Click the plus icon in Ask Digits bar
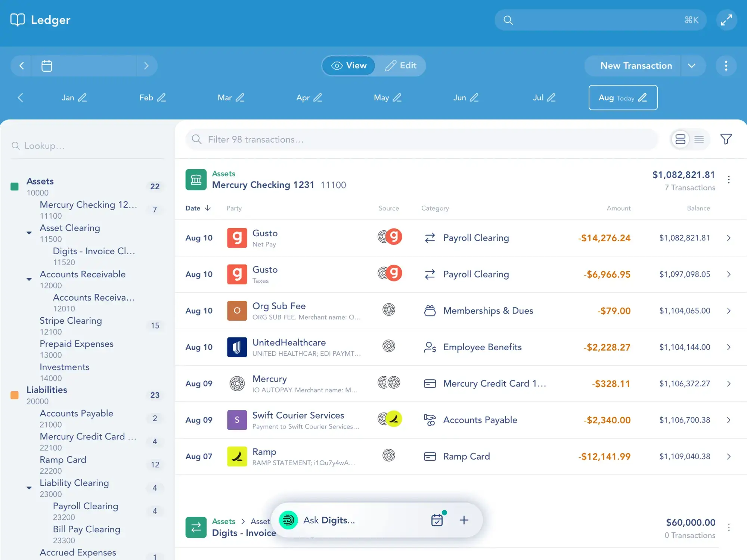 click(x=464, y=520)
